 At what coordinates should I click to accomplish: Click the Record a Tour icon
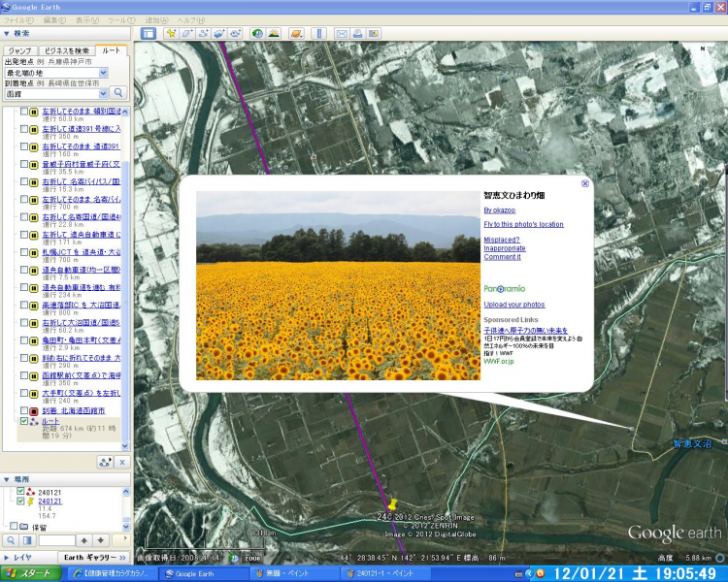pos(235,33)
